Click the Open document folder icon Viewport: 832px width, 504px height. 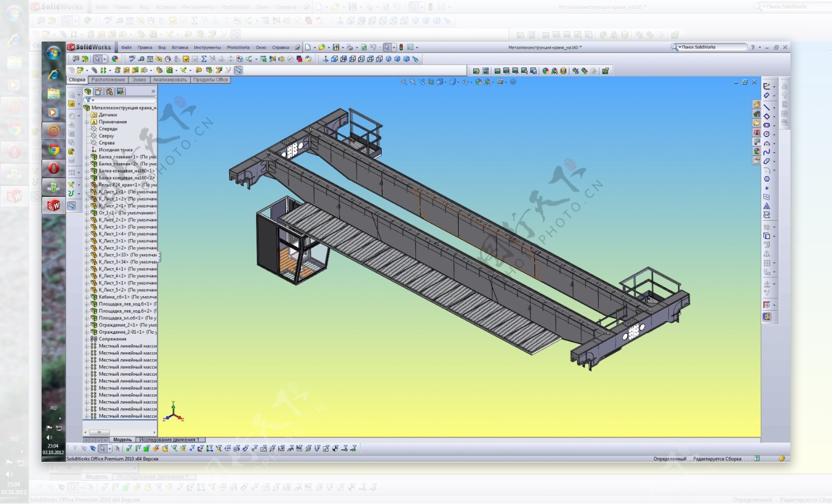pyautogui.click(x=322, y=47)
